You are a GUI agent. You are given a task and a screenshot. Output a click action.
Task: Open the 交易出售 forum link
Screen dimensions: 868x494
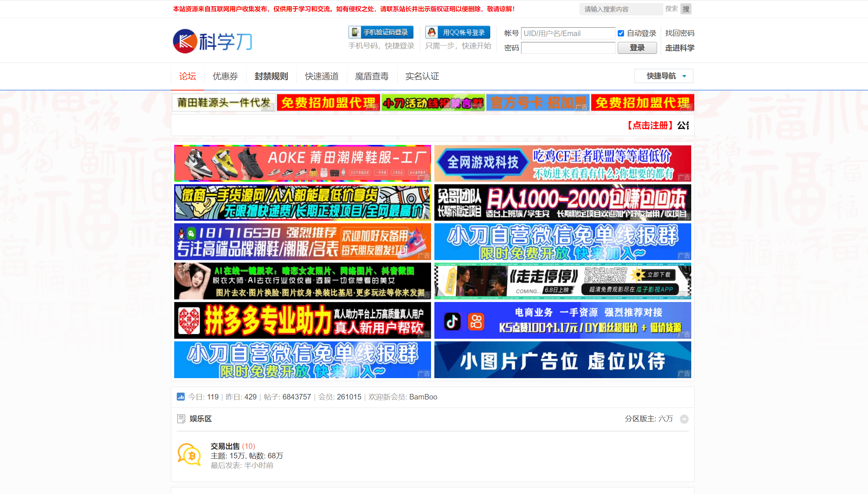point(225,446)
